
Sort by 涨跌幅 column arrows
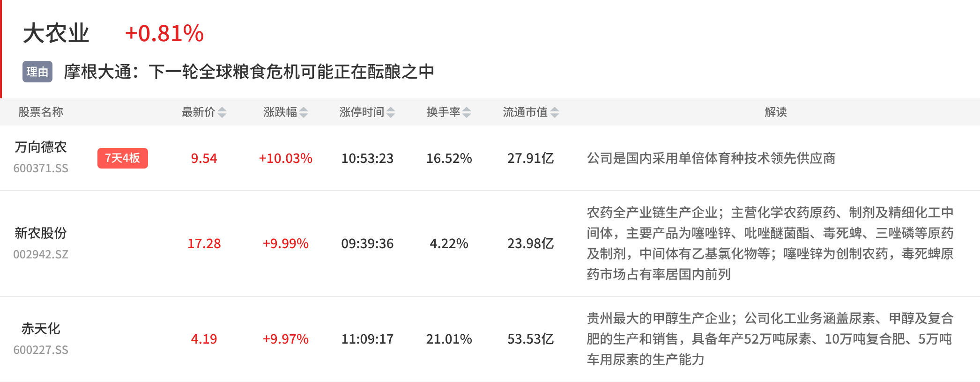click(304, 112)
